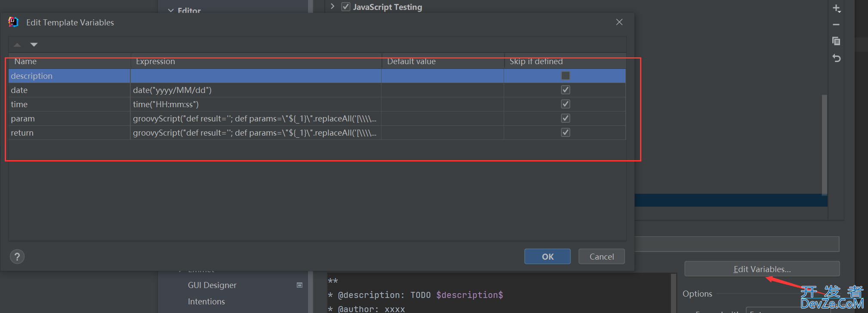The image size is (868, 313).
Task: Open GUI Designer settings in sidebar
Action: click(212, 285)
